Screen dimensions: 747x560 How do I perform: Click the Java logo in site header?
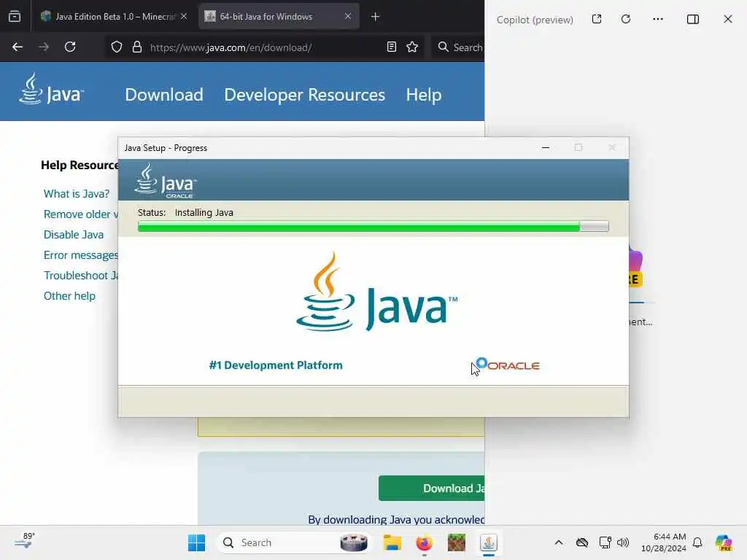pyautogui.click(x=51, y=88)
